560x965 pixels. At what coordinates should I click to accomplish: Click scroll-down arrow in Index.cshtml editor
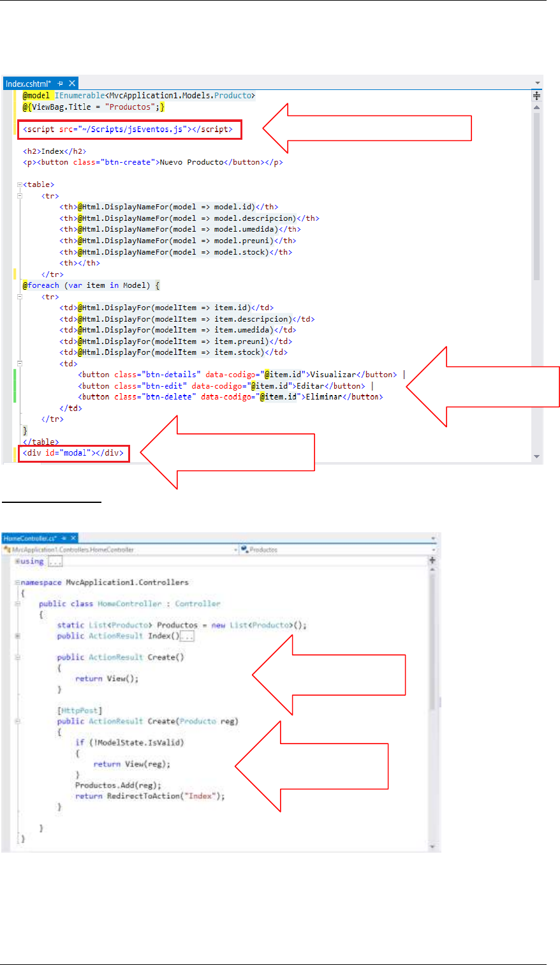point(537,456)
